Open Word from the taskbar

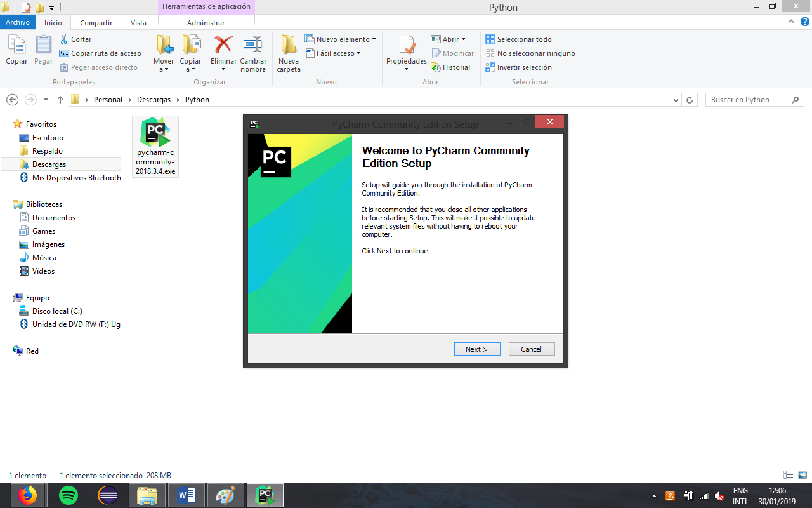coord(187,495)
